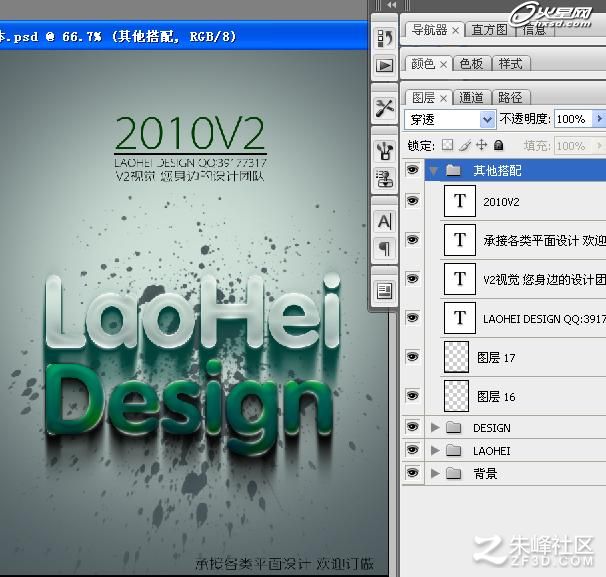Enable lock image pixels brush icon

point(465,145)
